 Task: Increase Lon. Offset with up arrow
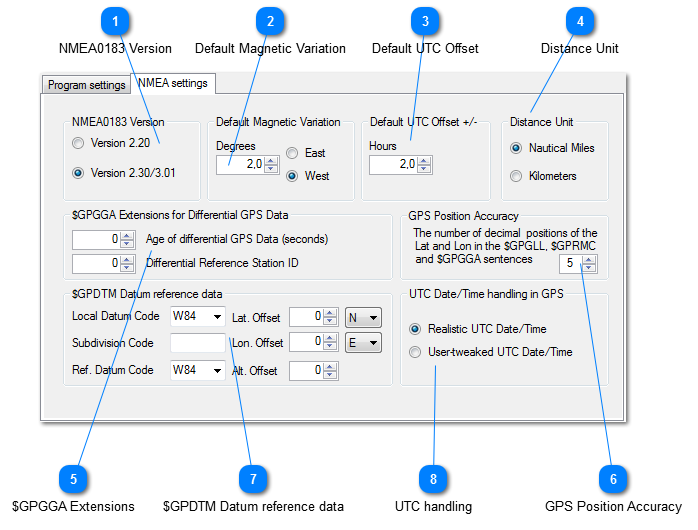330,338
